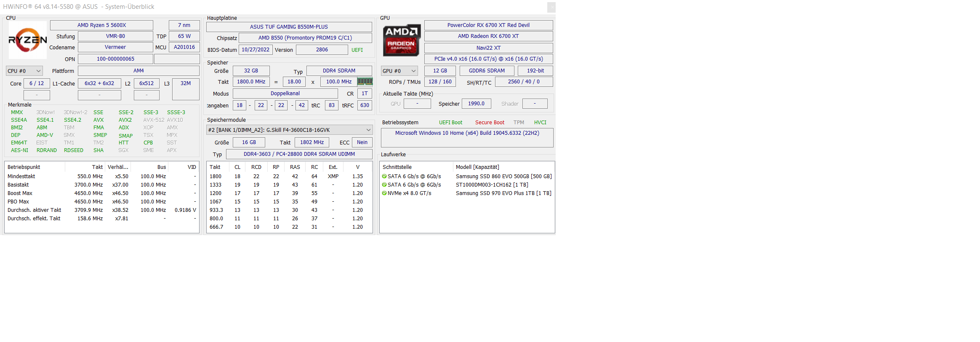Click the 192-bit bus width field
This screenshot has height=342, width=980.
click(x=535, y=71)
